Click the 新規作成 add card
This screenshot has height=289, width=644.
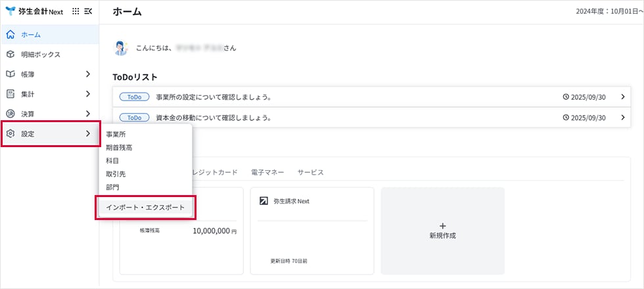pos(442,231)
